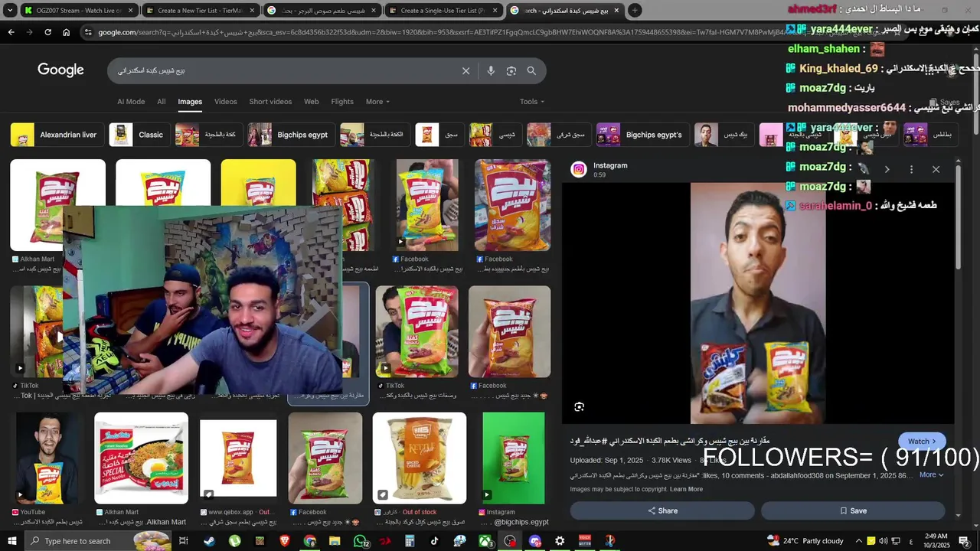Open Calculator from taskbar
980x551 pixels.
point(410,541)
